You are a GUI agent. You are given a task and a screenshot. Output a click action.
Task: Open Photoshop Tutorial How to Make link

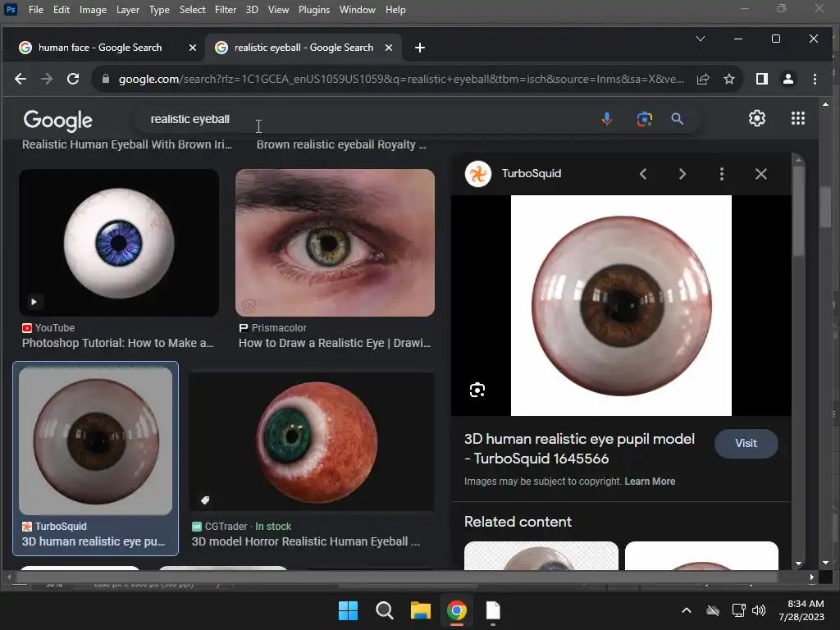click(118, 343)
